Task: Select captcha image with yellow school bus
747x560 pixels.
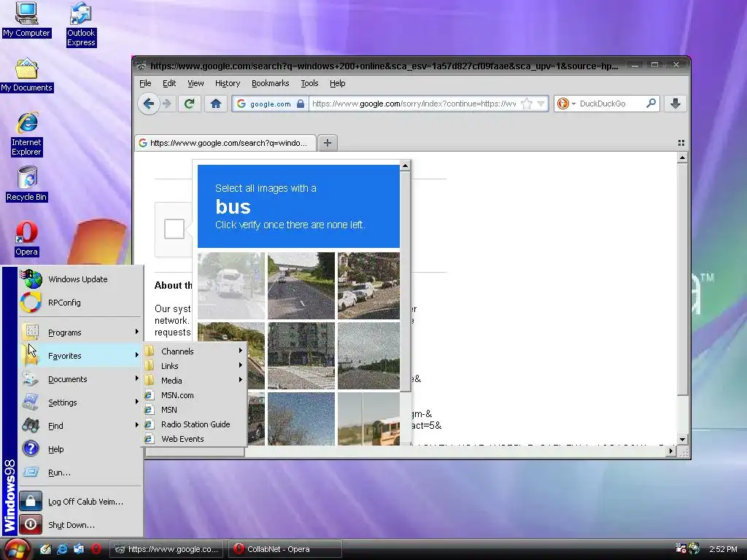Action: [x=368, y=419]
